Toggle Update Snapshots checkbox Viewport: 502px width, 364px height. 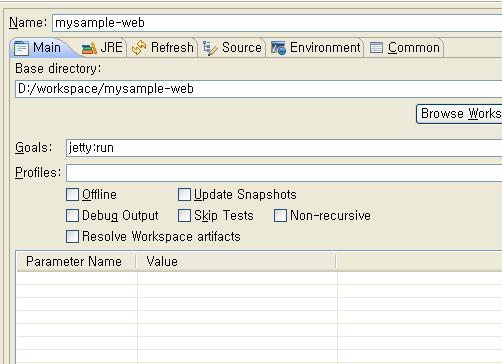(x=184, y=195)
